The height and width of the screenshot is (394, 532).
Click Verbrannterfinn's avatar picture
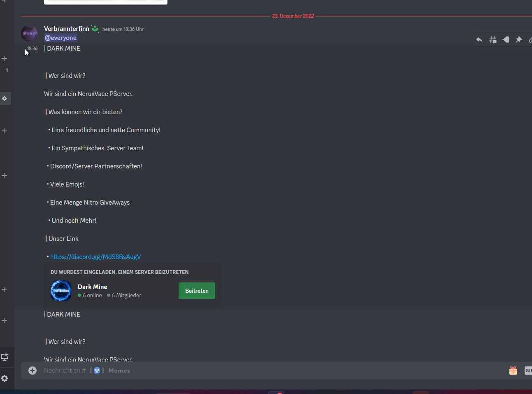29,33
